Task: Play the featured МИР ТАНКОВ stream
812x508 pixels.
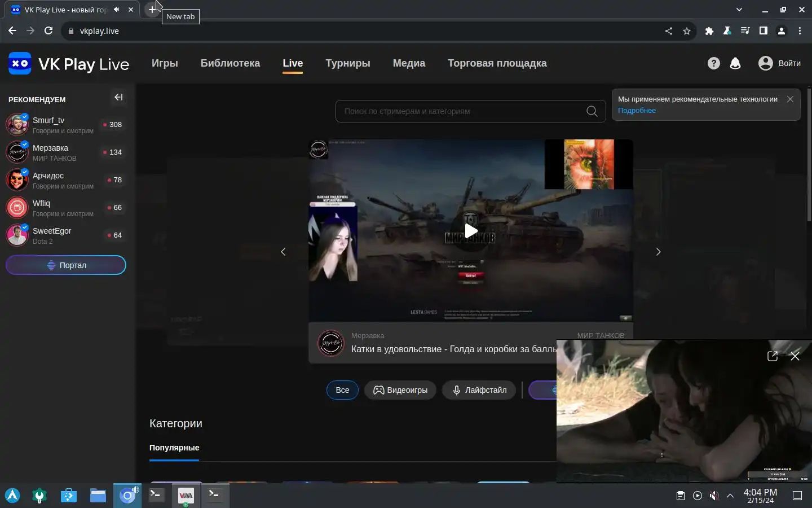Action: point(471,231)
